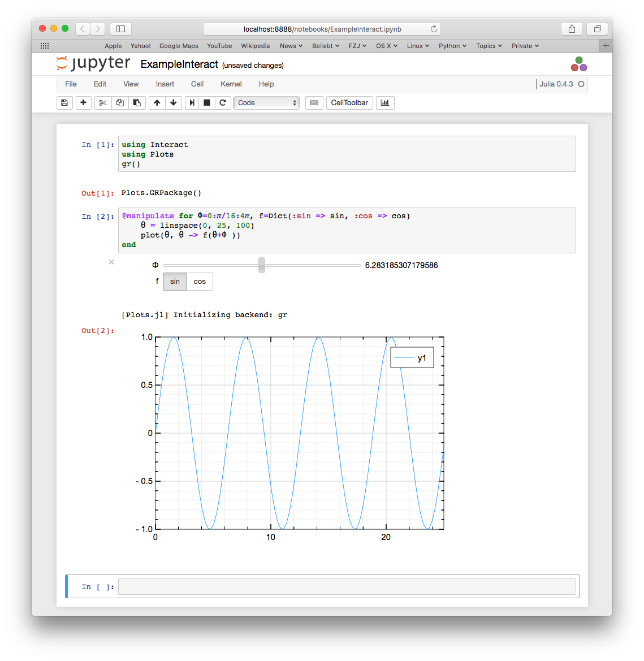Expand the Private bookmarks folder

(525, 46)
